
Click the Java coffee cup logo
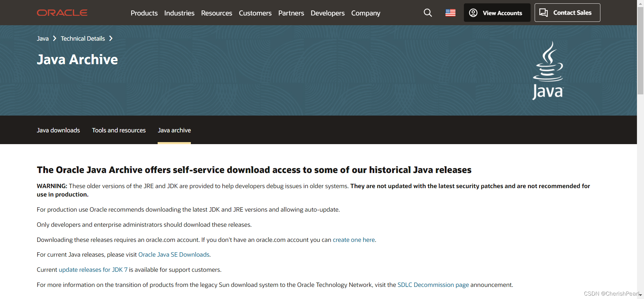click(x=548, y=71)
